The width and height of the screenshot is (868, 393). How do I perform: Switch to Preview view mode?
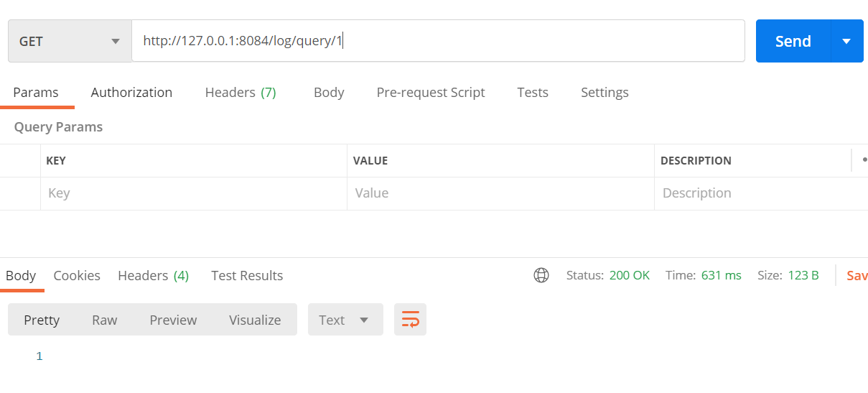[x=173, y=320]
